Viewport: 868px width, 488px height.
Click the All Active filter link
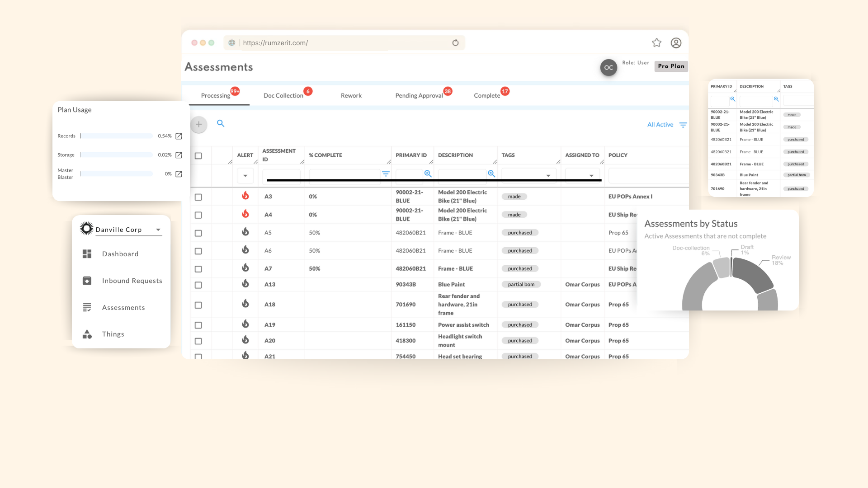tap(660, 125)
